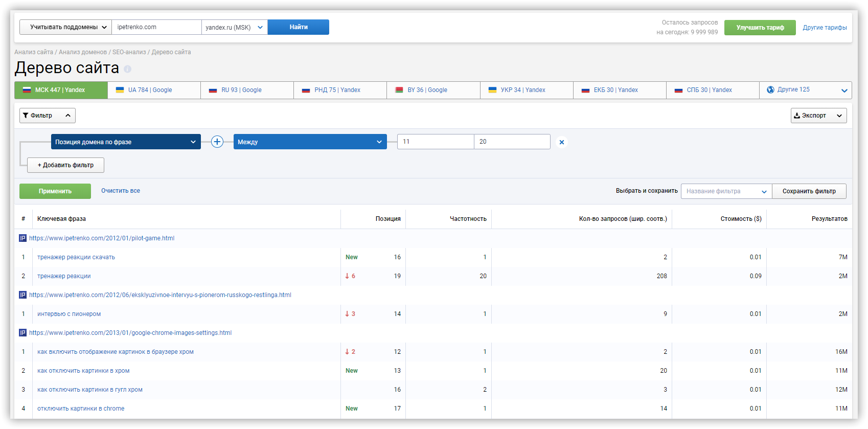Open the Анализ сайта breadcrumb
This screenshot has width=868, height=429.
[x=34, y=52]
